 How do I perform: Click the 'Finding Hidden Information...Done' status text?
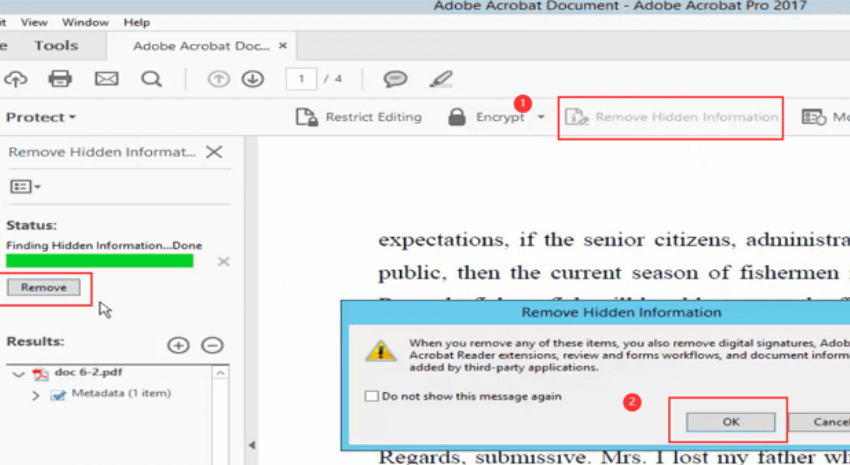104,246
